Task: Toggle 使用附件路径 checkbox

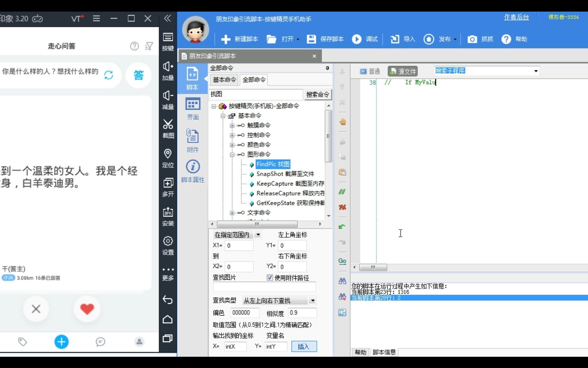Action: pyautogui.click(x=269, y=278)
